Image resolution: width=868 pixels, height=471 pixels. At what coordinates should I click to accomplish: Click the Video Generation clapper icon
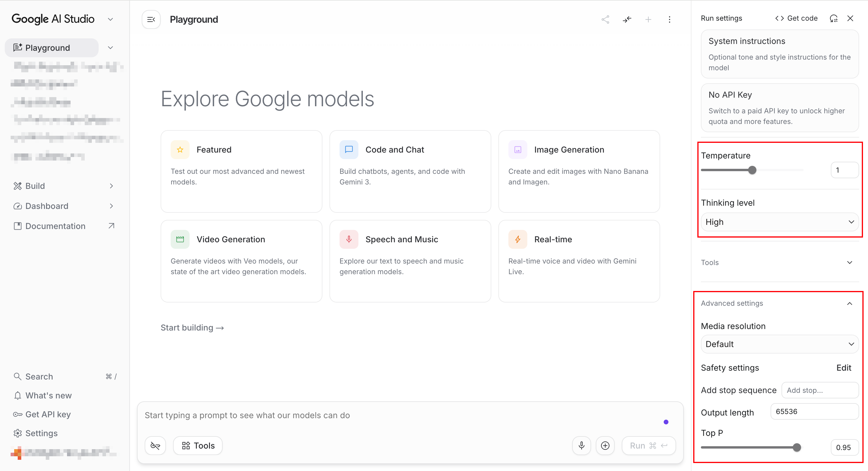[180, 239]
